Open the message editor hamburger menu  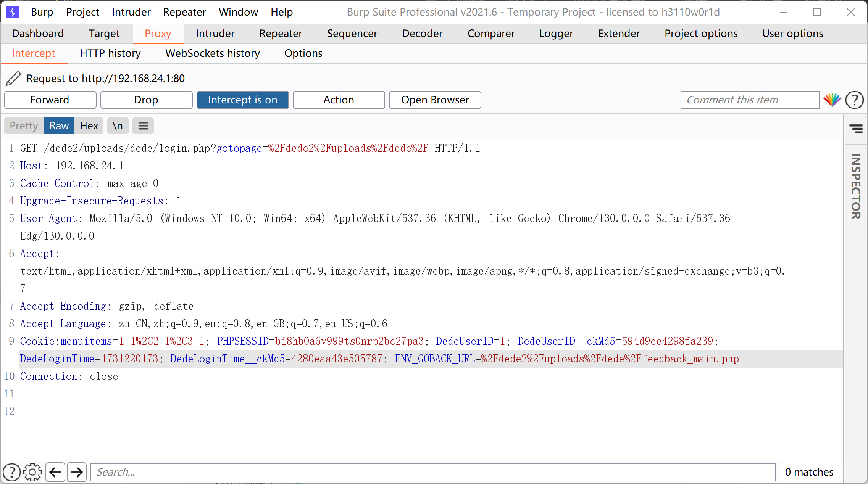tap(143, 126)
